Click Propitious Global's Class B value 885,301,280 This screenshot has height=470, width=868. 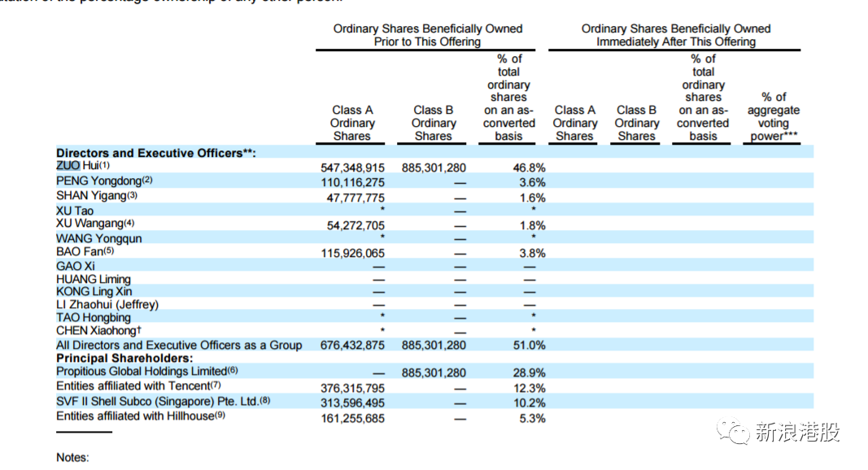pos(434,373)
